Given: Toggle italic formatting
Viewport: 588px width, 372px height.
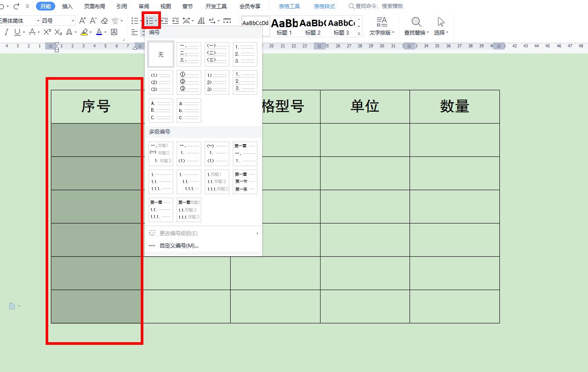Looking at the screenshot, I should click(7, 32).
